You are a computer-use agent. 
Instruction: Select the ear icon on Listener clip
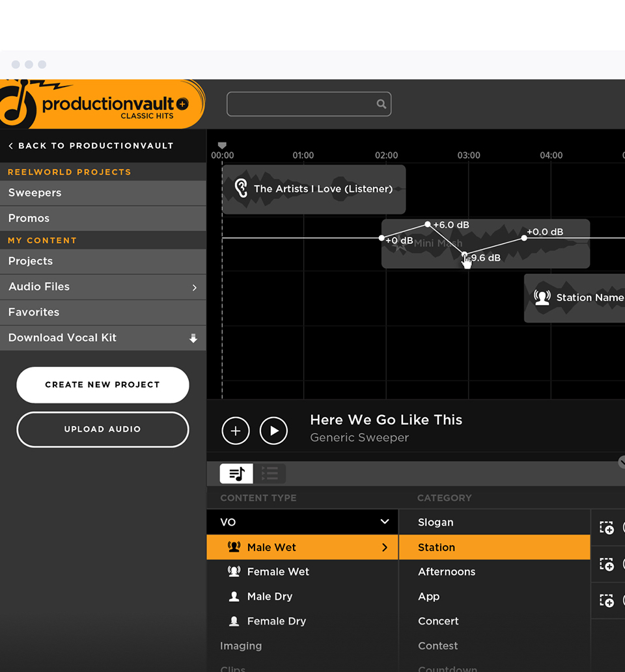(242, 189)
